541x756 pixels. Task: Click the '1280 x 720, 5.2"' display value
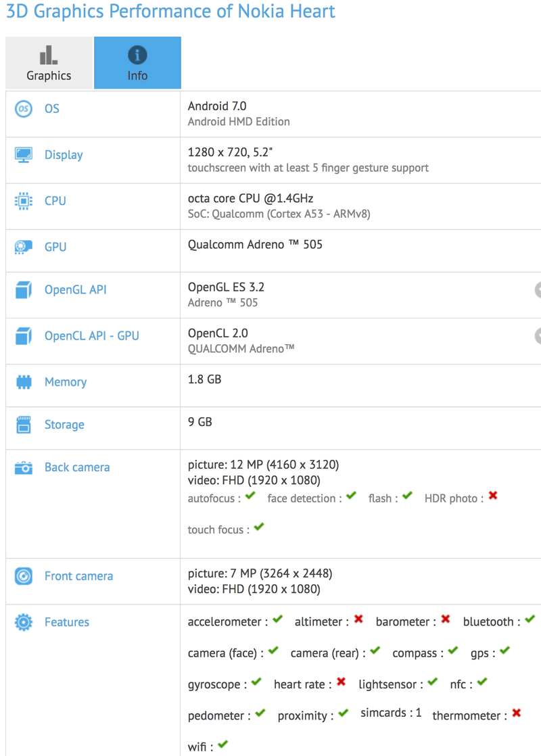(230, 152)
